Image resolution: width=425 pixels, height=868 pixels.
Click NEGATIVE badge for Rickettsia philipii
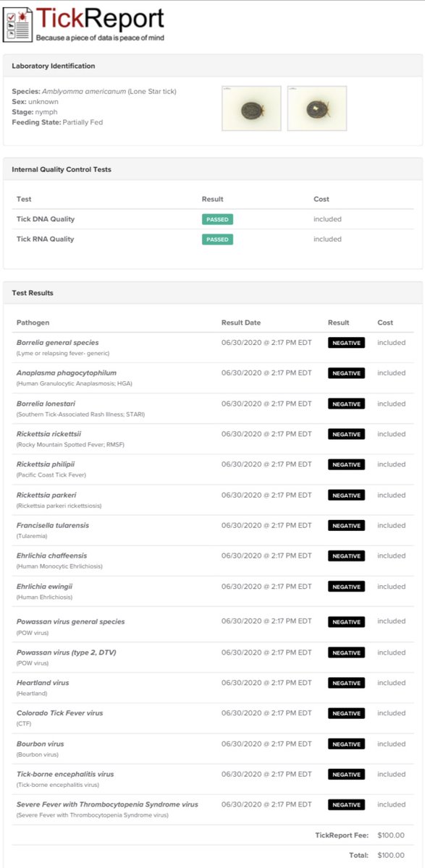tap(346, 464)
